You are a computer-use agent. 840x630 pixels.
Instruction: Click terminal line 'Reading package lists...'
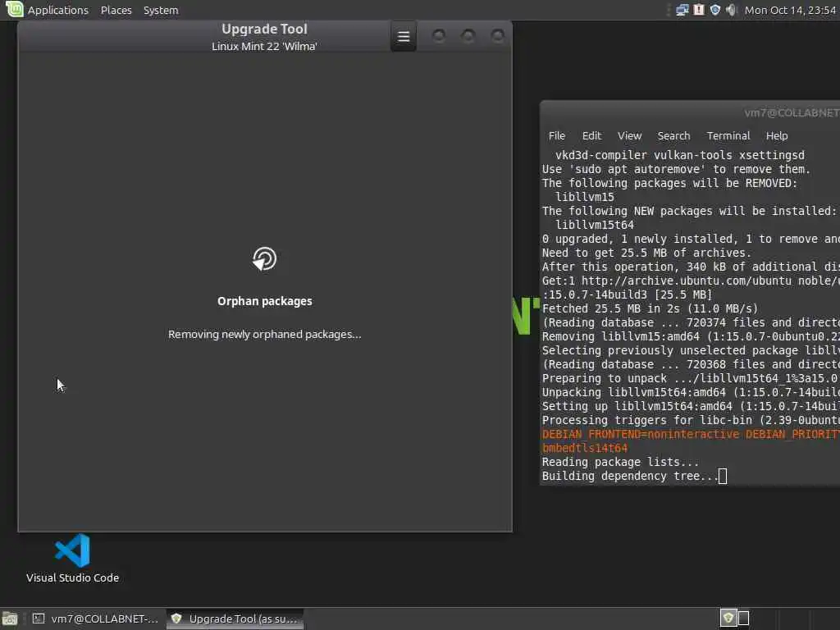620,462
